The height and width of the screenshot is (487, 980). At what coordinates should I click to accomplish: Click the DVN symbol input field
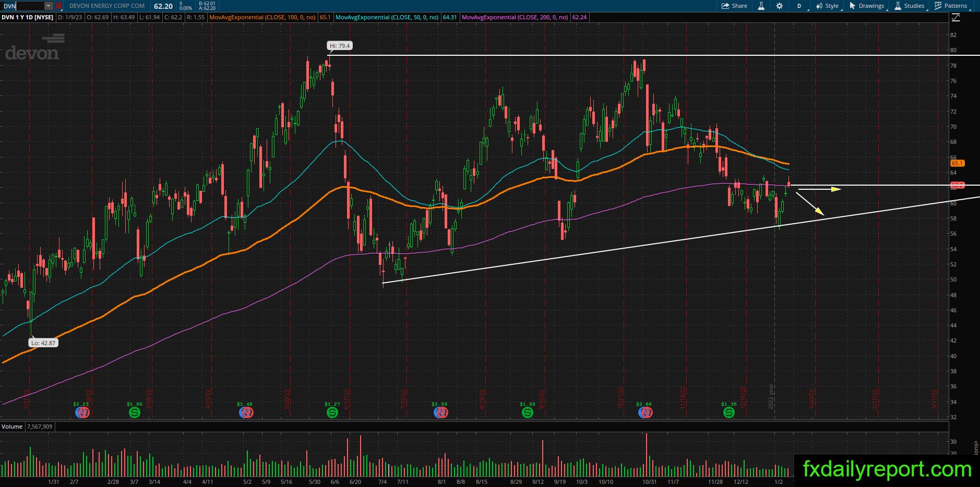22,6
